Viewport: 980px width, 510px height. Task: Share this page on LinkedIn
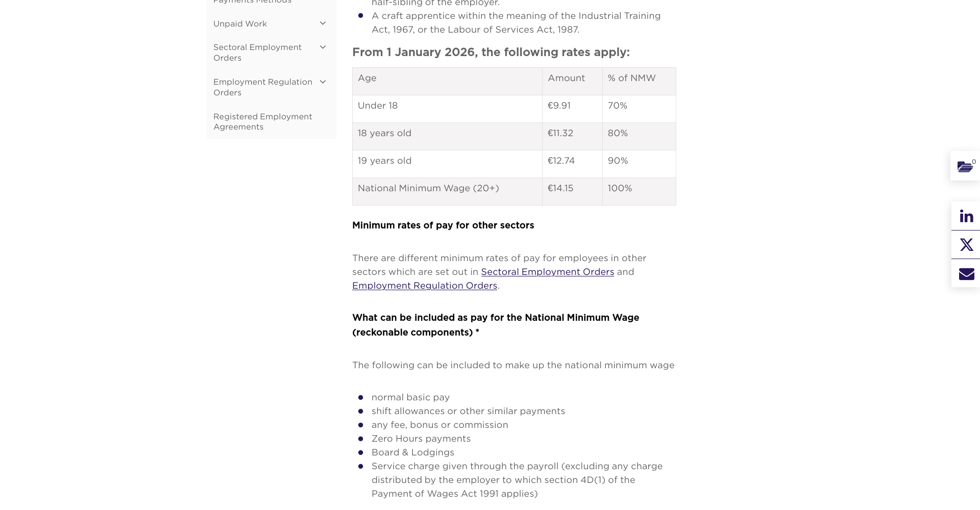(966, 216)
